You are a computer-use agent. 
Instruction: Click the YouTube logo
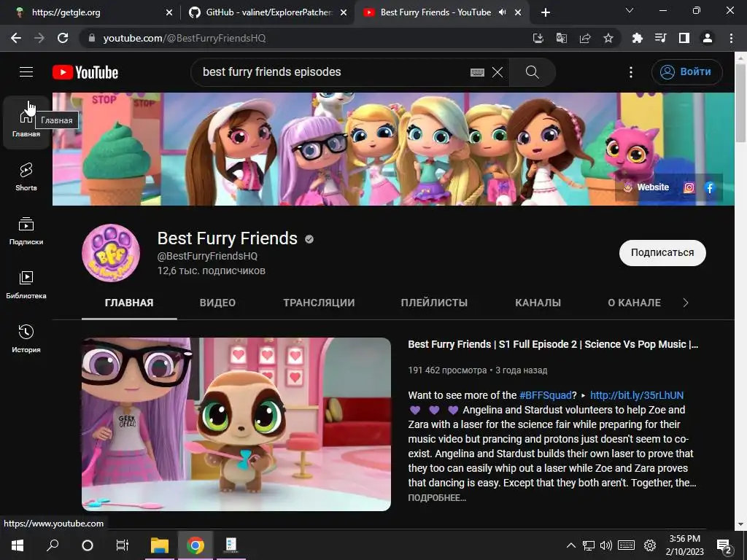pos(85,72)
